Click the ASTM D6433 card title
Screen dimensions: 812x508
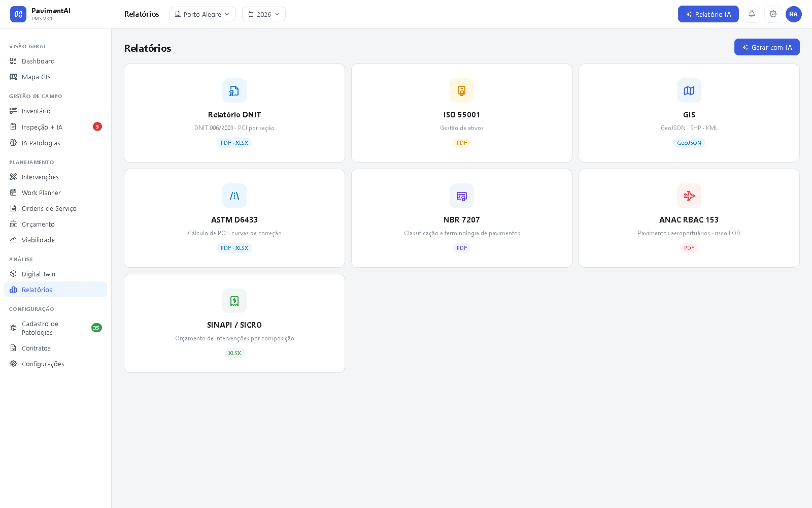[234, 220]
